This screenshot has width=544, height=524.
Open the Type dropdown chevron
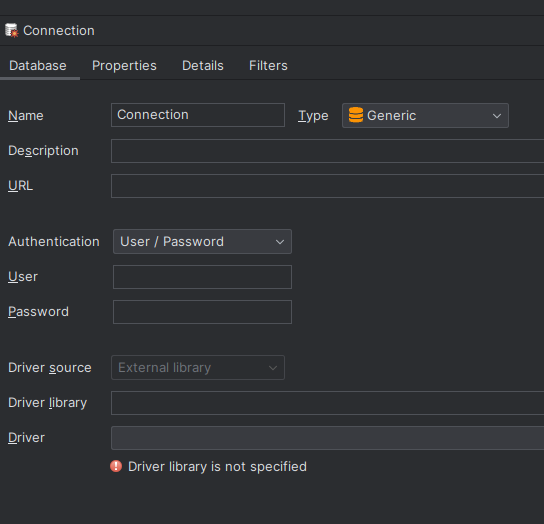[497, 116]
